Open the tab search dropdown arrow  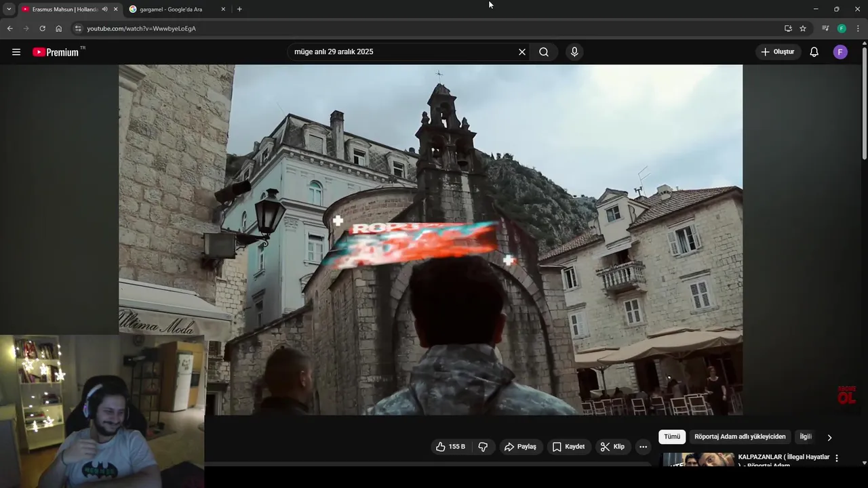9,9
